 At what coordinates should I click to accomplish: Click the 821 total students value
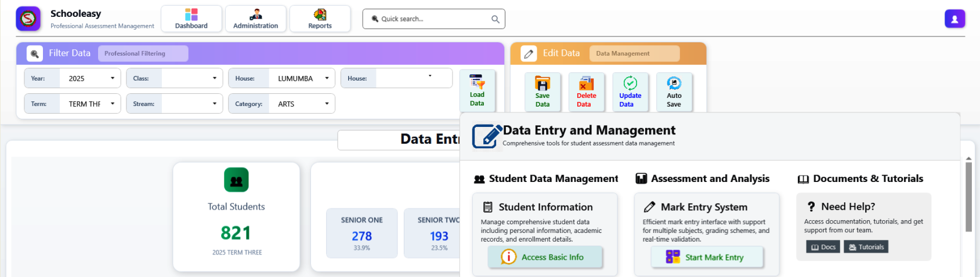click(x=236, y=233)
